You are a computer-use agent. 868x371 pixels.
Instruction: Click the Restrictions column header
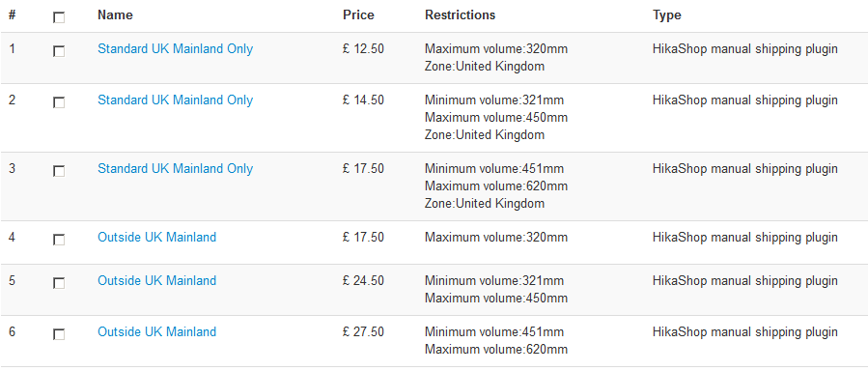(460, 14)
